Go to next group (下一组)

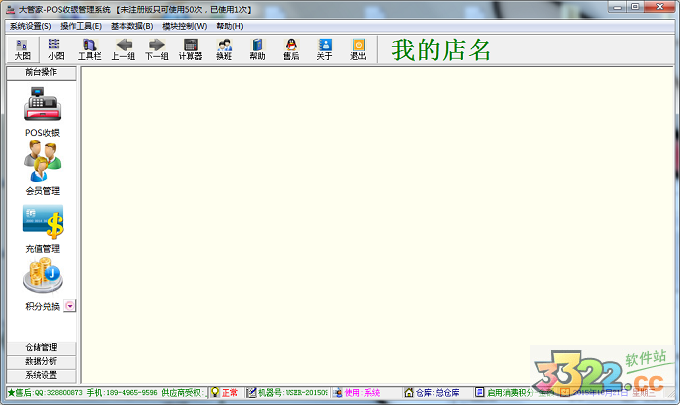pyautogui.click(x=157, y=49)
